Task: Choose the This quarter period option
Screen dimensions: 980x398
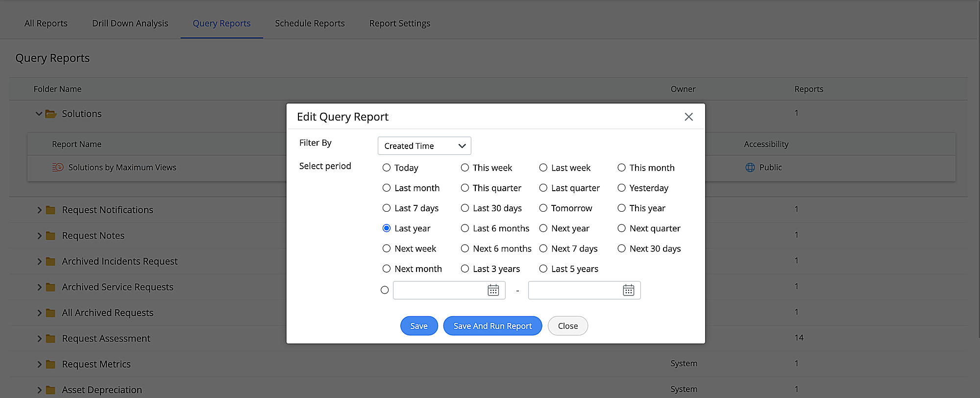Action: 465,188
